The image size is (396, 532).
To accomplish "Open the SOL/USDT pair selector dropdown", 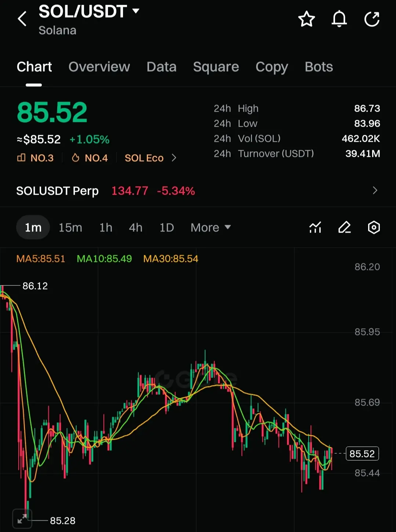I will tap(89, 11).
